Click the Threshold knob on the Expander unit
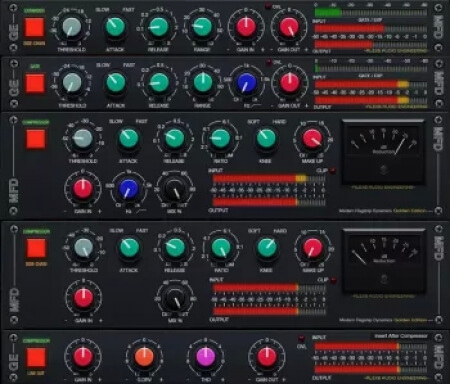The width and height of the screenshot is (450, 384). (72, 27)
